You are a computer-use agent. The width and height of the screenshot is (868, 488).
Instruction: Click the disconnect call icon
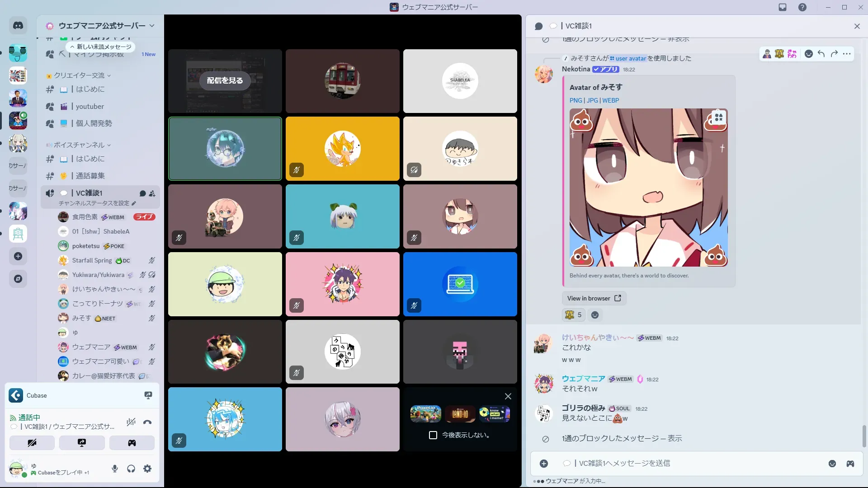[x=147, y=422]
